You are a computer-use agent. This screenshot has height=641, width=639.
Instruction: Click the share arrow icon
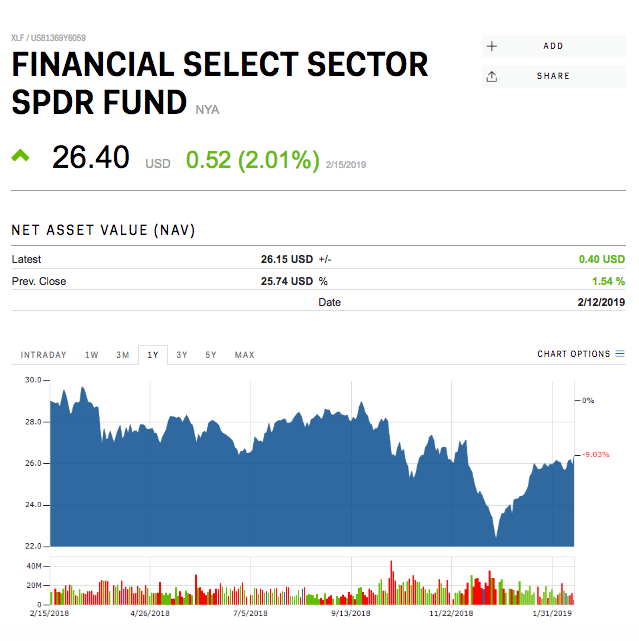[491, 76]
